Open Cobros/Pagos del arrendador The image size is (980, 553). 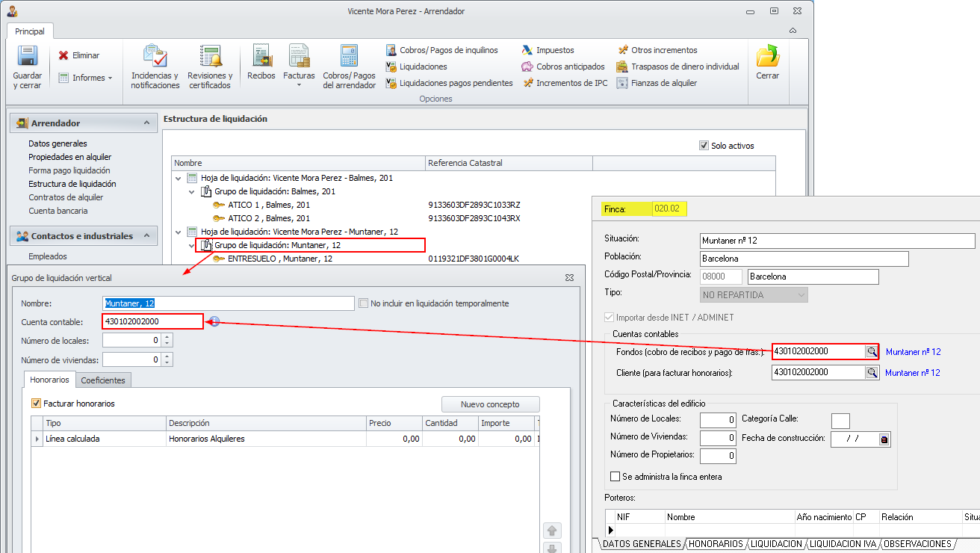pos(349,58)
